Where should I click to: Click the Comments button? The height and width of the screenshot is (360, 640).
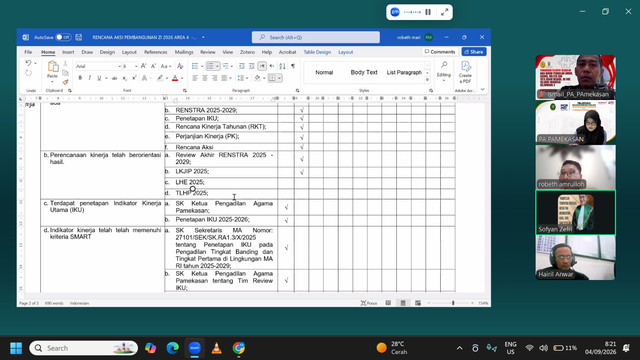pos(440,52)
